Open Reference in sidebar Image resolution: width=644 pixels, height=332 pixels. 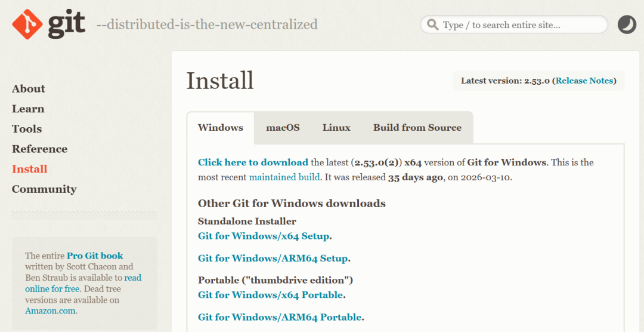[x=40, y=149]
